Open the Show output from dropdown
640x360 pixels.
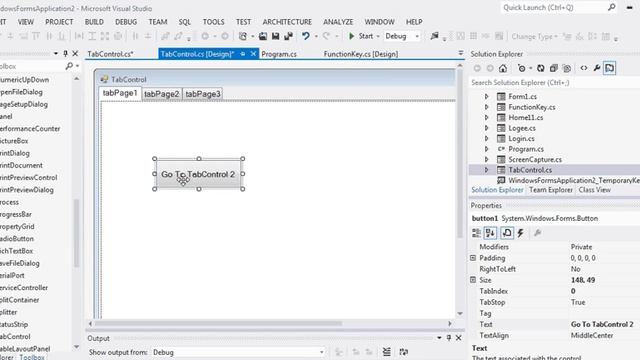point(322,352)
